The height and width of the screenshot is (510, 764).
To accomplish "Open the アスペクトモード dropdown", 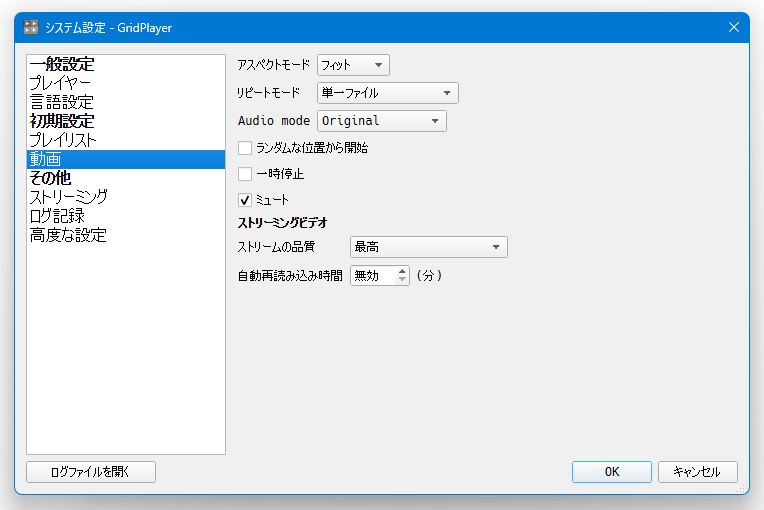I will tap(353, 65).
